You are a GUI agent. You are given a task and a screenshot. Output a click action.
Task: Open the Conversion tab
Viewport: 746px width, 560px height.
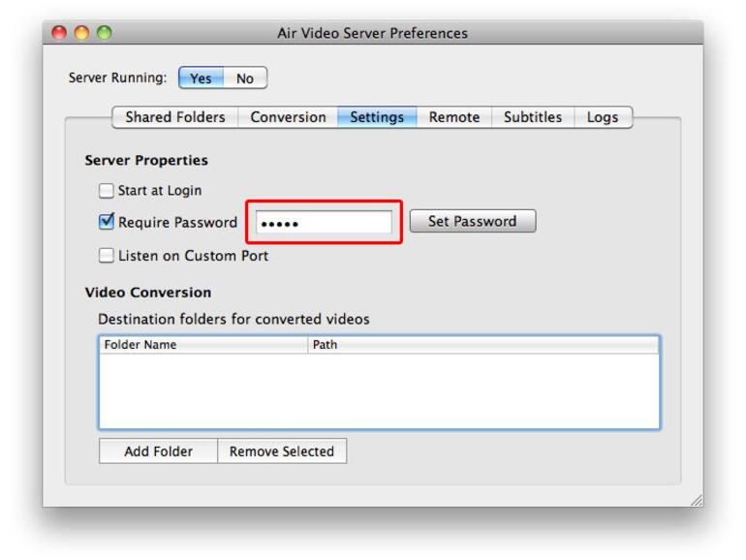288,117
